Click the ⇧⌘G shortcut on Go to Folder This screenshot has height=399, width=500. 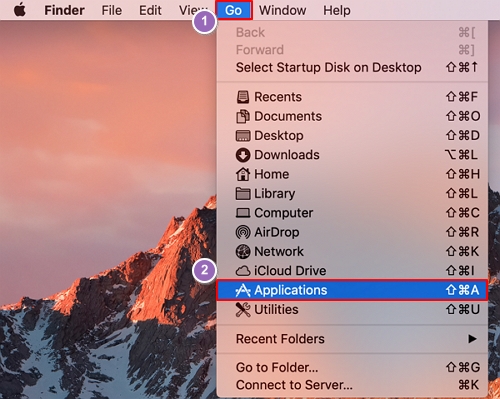[463, 367]
